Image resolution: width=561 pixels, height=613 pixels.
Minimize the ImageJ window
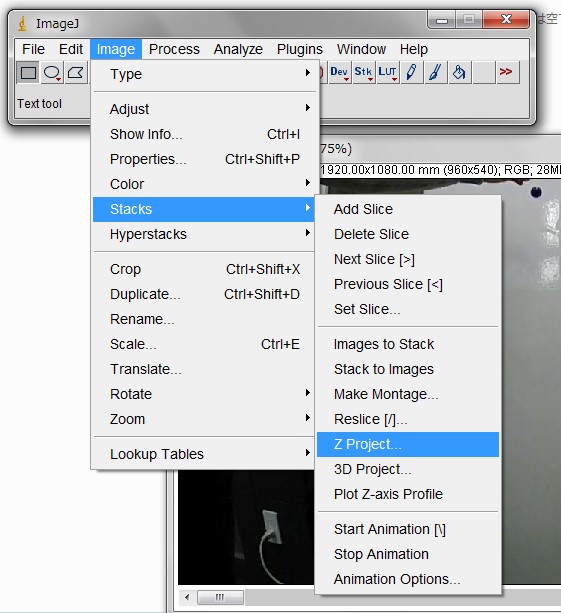tap(442, 20)
